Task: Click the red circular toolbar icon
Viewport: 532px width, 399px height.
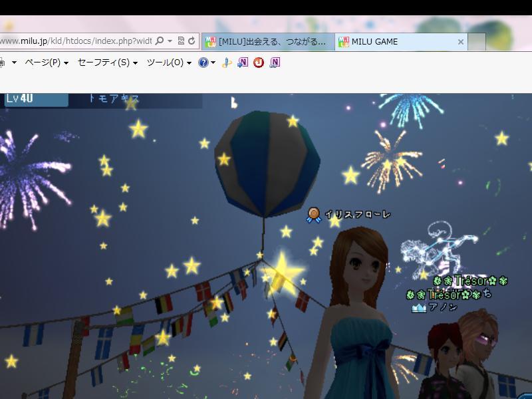Action: 259,63
